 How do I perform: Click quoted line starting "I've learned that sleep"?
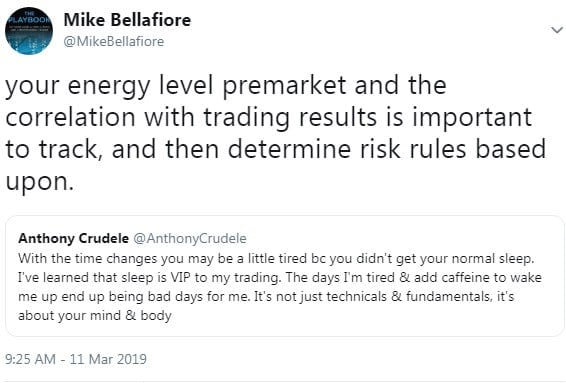(280, 277)
